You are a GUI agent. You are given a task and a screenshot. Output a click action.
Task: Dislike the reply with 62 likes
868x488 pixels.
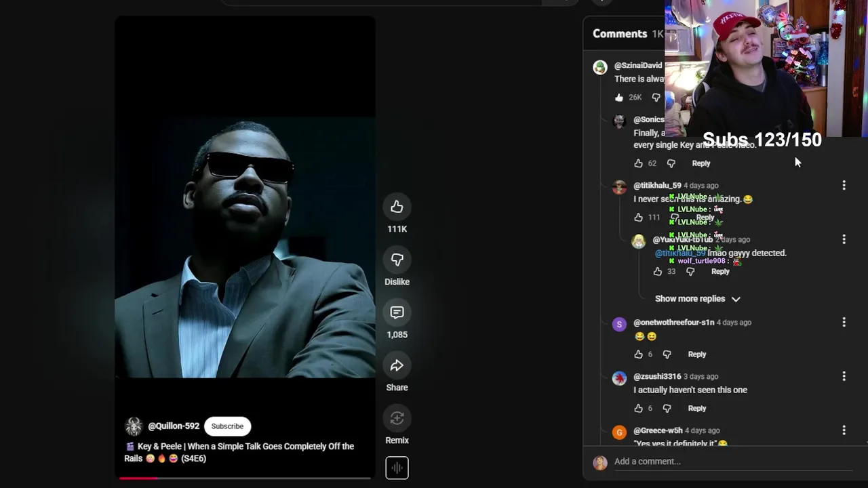pos(671,163)
